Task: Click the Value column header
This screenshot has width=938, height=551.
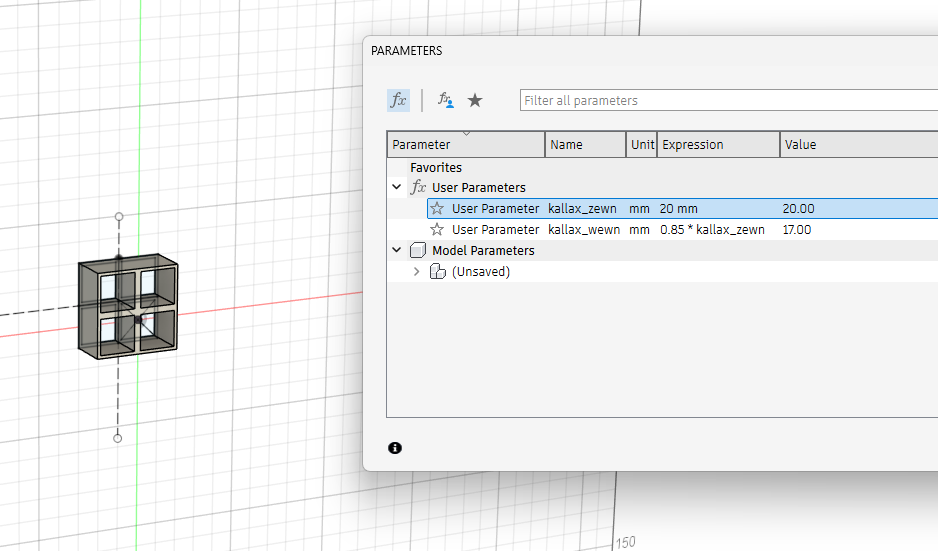Action: point(800,145)
